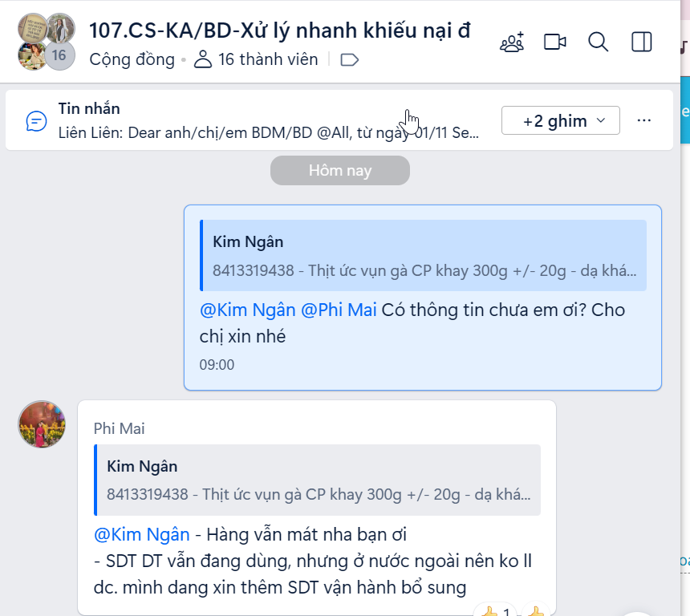Click the tag label icon
This screenshot has height=616, width=690.
point(350,60)
